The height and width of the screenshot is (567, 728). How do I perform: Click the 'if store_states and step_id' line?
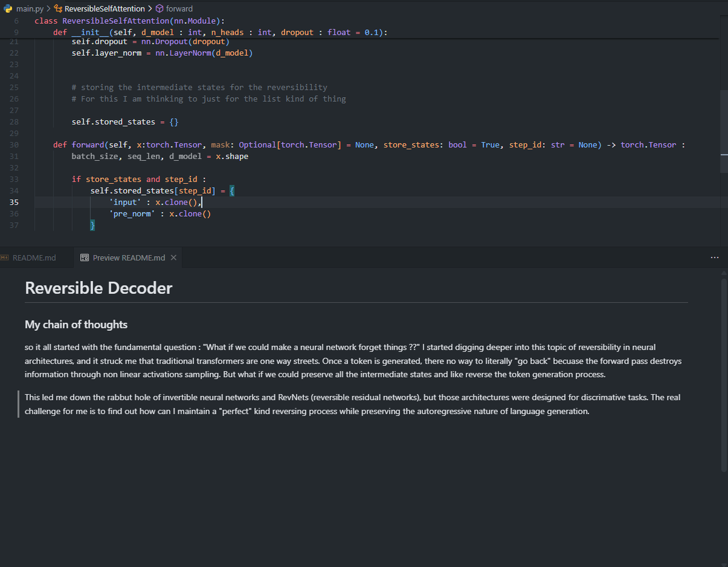click(x=139, y=179)
